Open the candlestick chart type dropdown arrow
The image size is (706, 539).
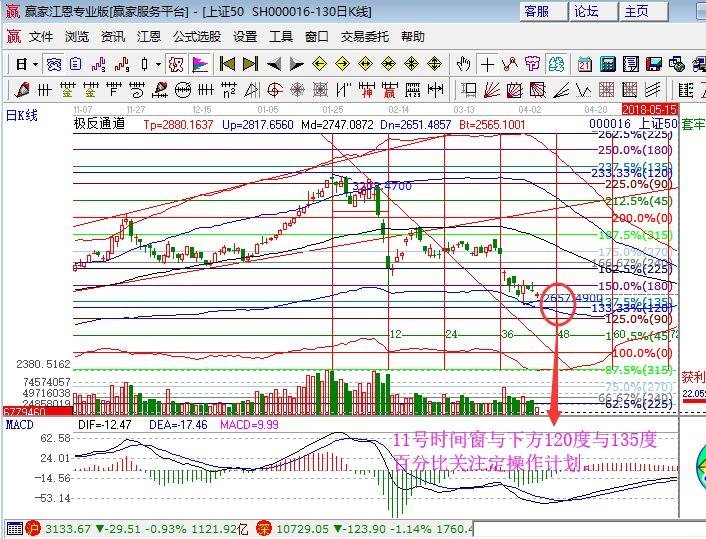(158, 65)
